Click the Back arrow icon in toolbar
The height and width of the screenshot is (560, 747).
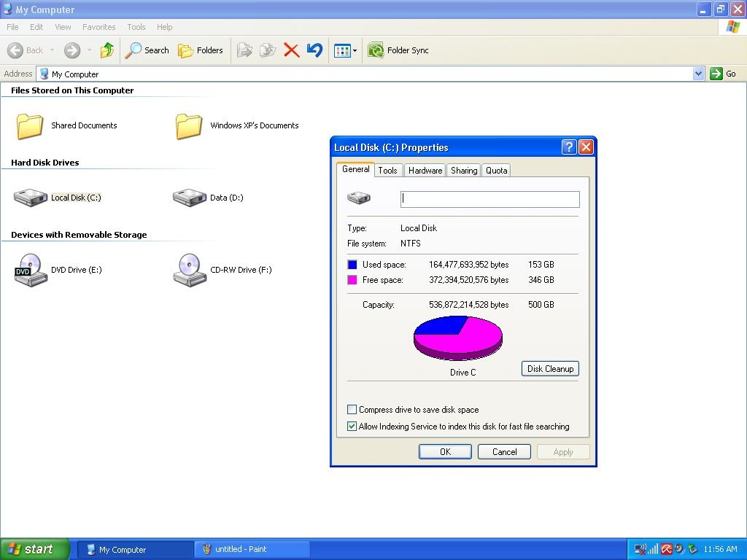tap(15, 50)
